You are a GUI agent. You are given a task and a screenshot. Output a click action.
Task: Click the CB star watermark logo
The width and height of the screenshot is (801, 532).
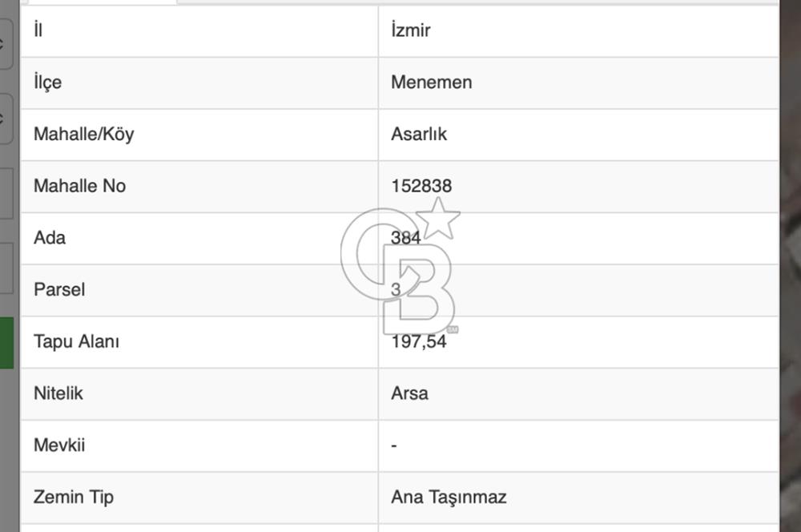[400, 266]
